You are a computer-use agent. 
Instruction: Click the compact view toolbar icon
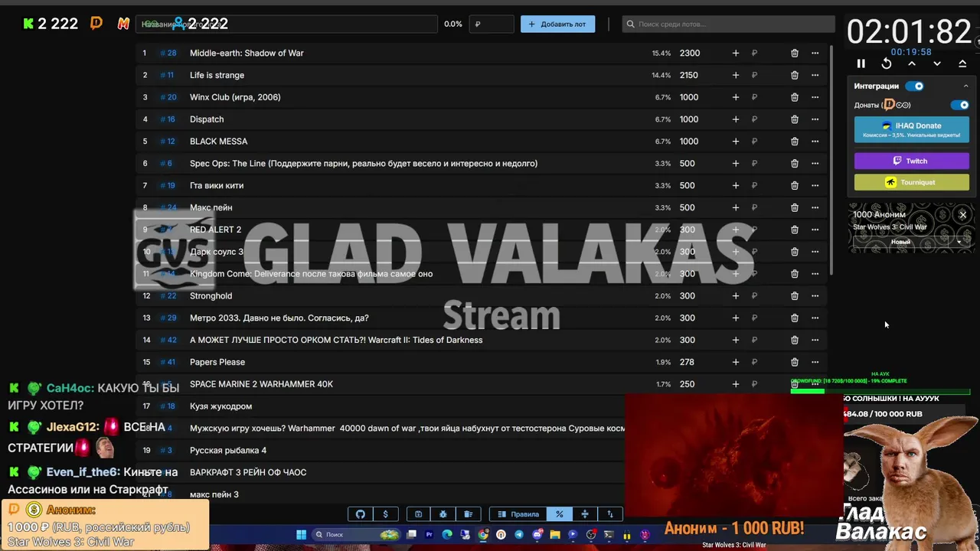click(x=585, y=514)
